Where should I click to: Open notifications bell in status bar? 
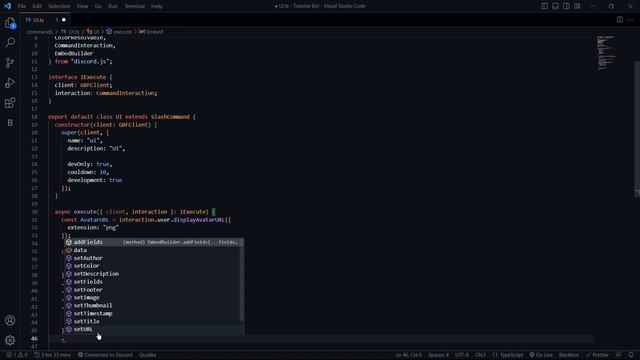631,355
